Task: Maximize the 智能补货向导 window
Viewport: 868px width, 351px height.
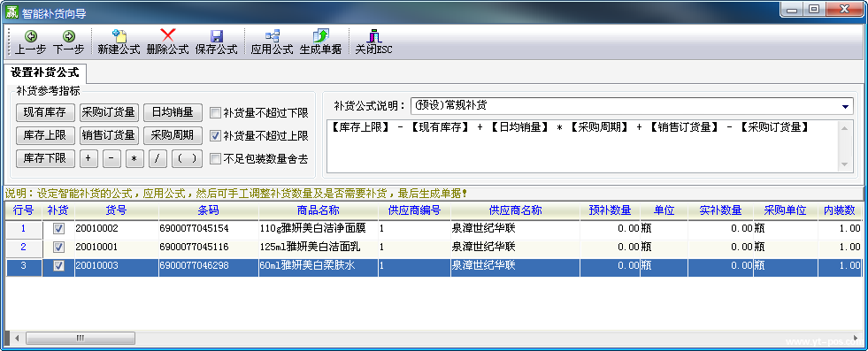Action: tap(813, 10)
